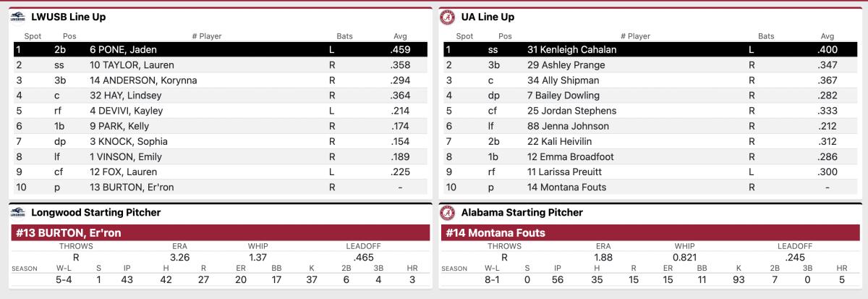Click player 7 Bailey Dowling

[x=563, y=96]
